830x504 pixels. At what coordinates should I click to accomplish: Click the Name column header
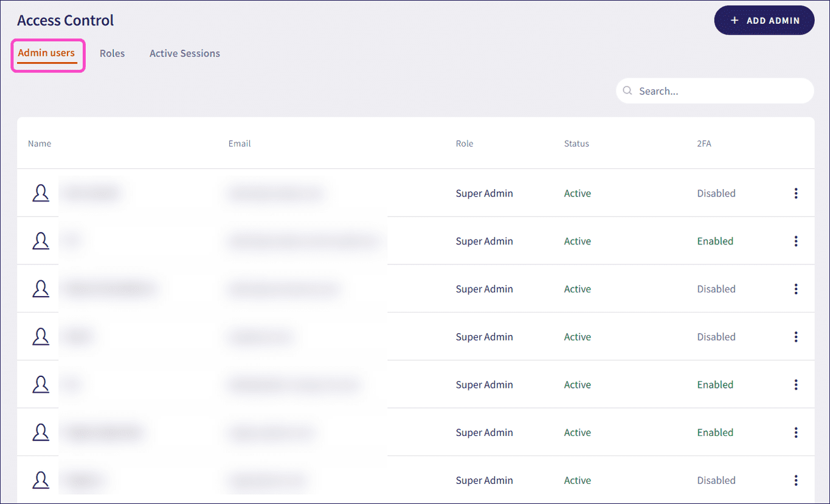click(x=39, y=143)
